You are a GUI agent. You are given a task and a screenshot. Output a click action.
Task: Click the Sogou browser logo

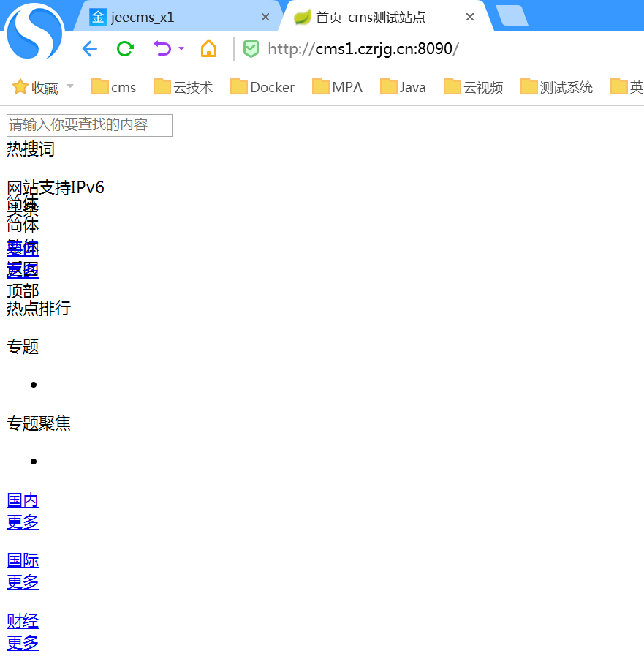34,31
